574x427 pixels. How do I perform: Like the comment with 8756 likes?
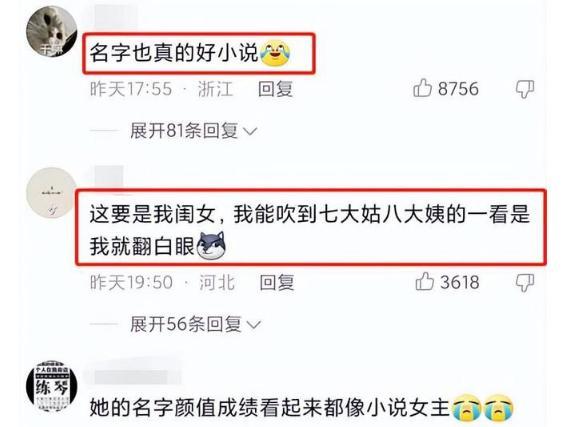(422, 88)
